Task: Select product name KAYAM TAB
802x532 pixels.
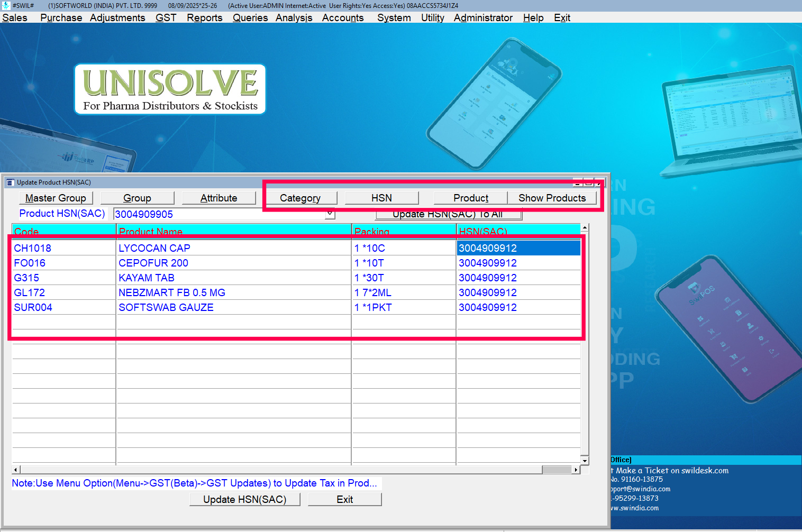Action: pos(233,278)
